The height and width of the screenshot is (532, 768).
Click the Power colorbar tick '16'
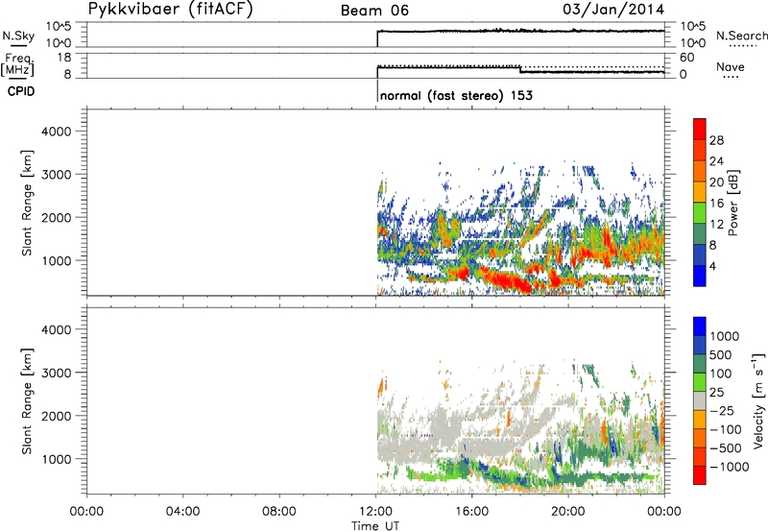click(716, 204)
